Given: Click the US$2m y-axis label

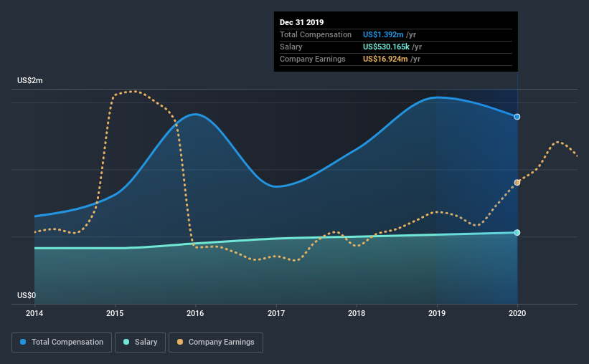Looking at the screenshot, I should (x=30, y=81).
